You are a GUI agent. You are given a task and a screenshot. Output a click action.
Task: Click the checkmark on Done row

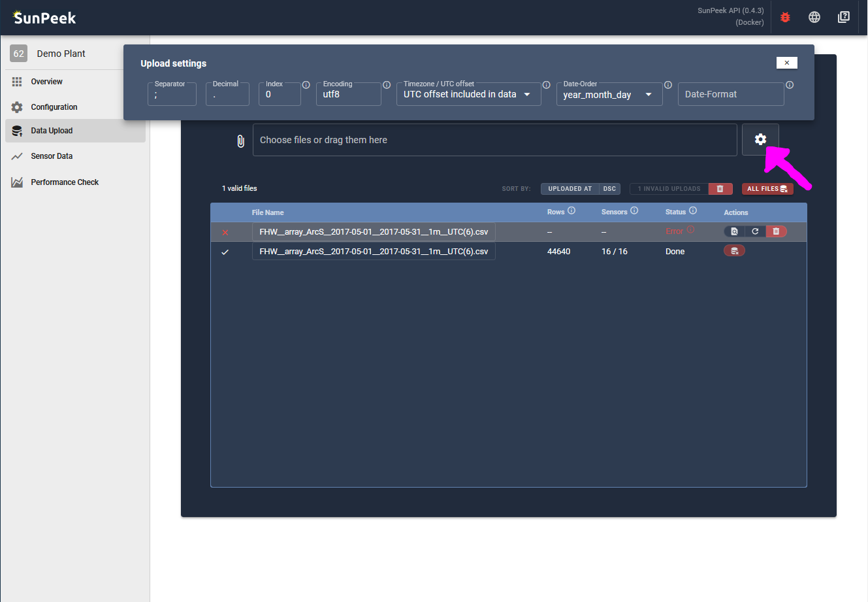[x=225, y=252]
